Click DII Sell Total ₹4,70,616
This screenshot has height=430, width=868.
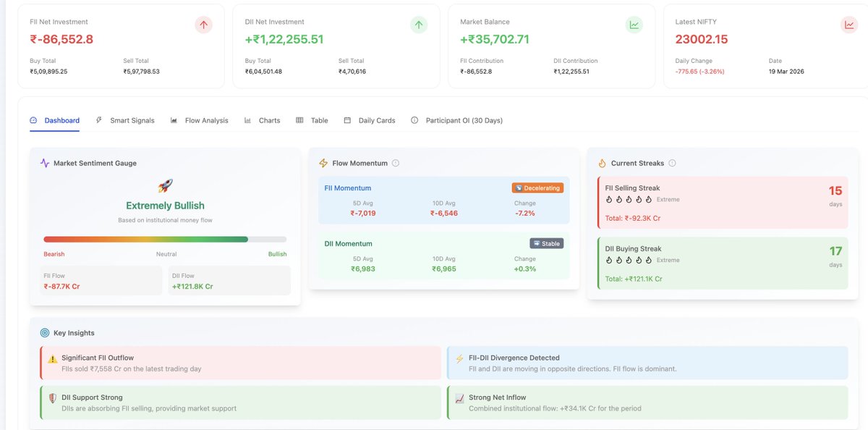(352, 72)
